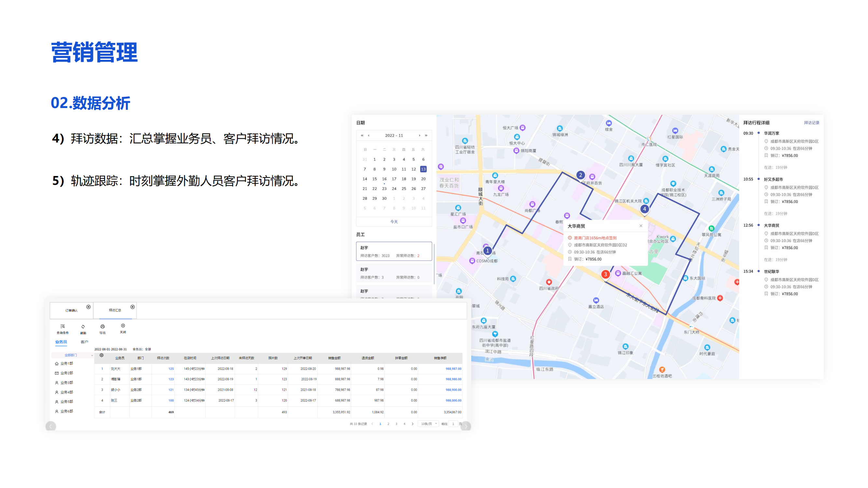Go to next month in calendar
The height and width of the screenshot is (488, 868).
420,135
